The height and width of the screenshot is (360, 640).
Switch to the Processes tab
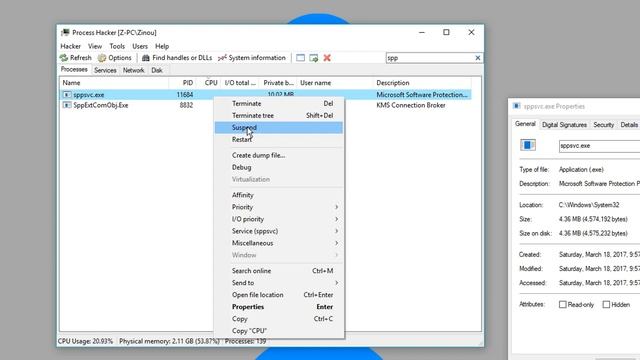coord(74,69)
